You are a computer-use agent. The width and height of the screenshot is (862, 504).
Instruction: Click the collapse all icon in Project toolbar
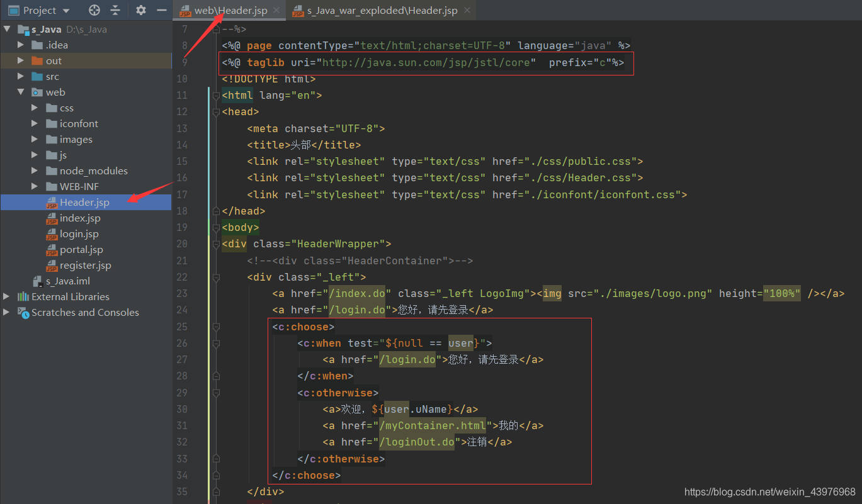[115, 10]
